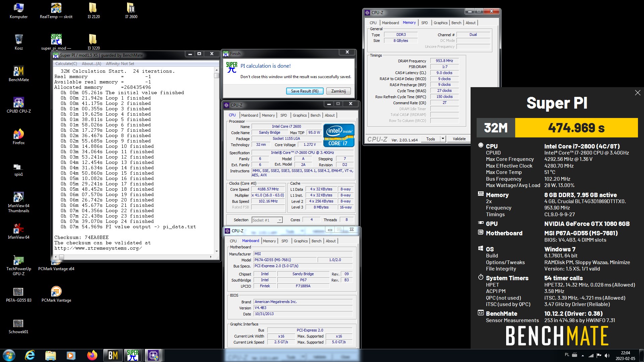Click the DRAM Frequency value field
This screenshot has height=362, width=644.
point(444,61)
